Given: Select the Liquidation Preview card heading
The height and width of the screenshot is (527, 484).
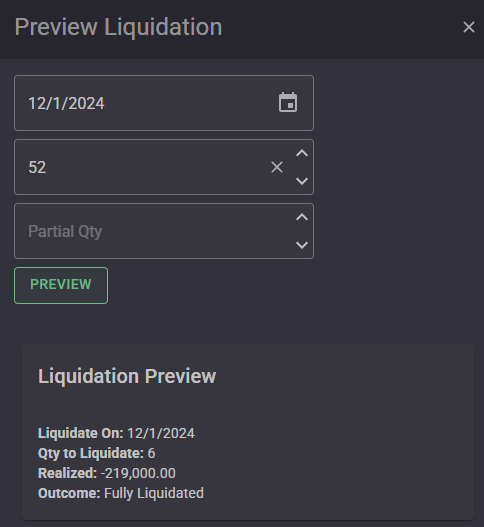Looking at the screenshot, I should (127, 376).
